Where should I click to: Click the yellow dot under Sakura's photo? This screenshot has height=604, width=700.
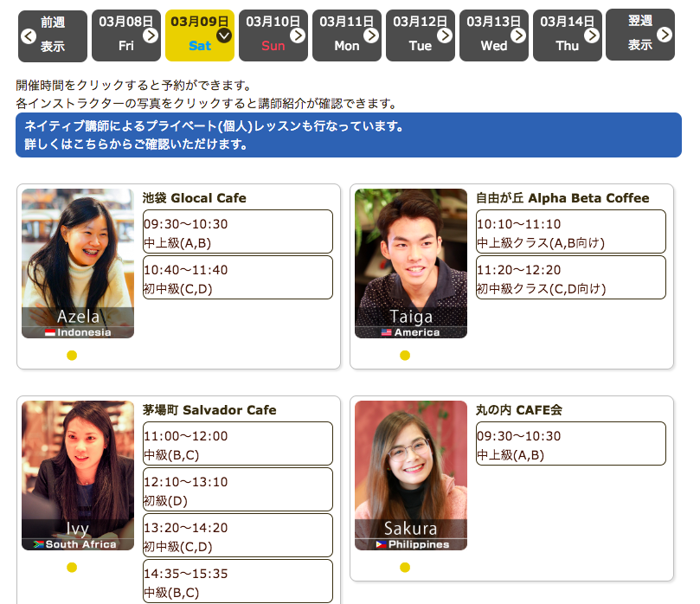[405, 567]
